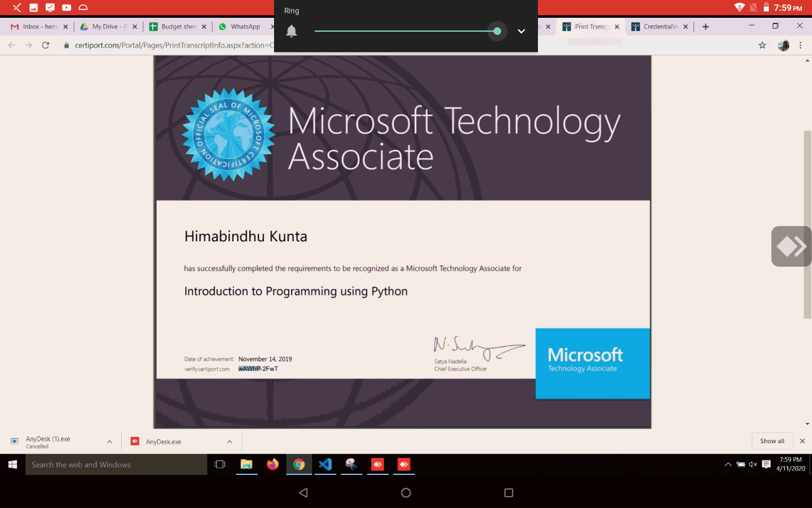Open the AnyDesk.exe download

(164, 441)
